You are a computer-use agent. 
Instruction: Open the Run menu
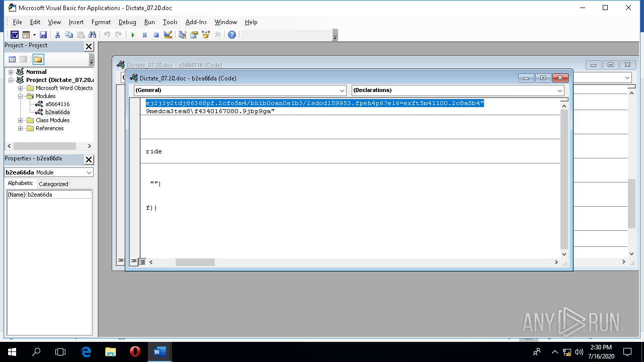tap(149, 22)
